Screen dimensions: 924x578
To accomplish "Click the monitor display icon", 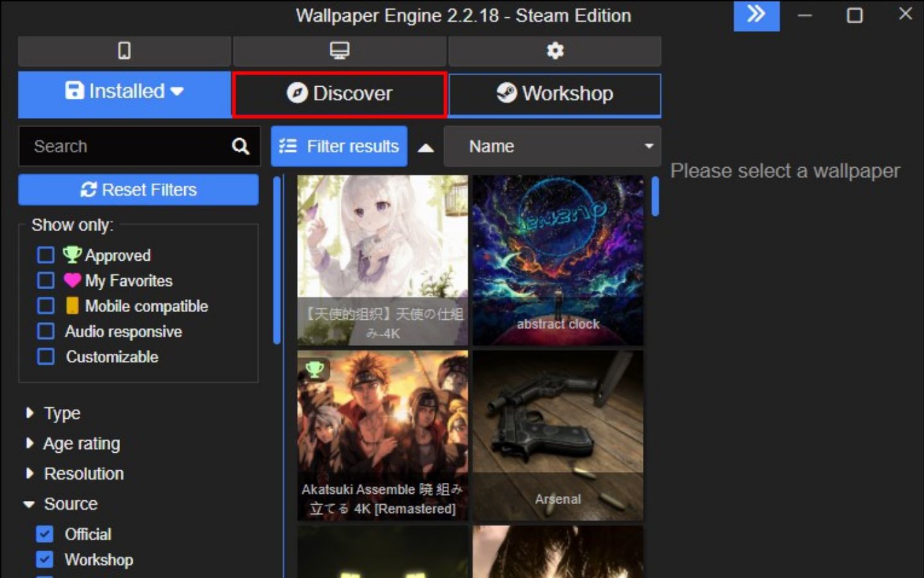I will (x=339, y=51).
